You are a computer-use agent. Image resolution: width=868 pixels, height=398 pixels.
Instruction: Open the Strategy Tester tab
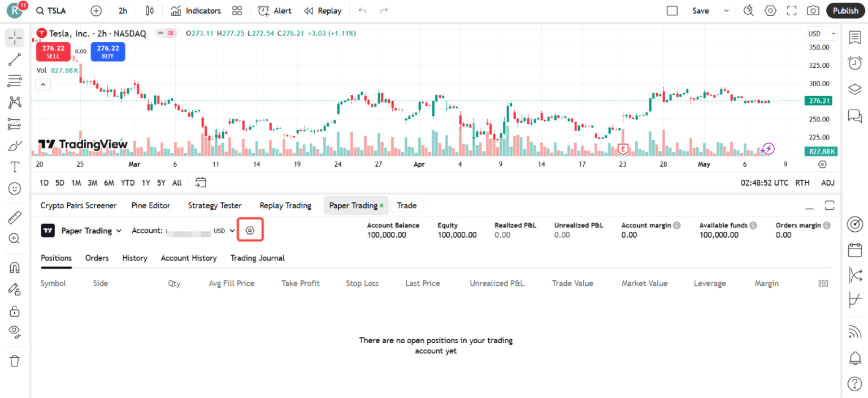tap(215, 205)
